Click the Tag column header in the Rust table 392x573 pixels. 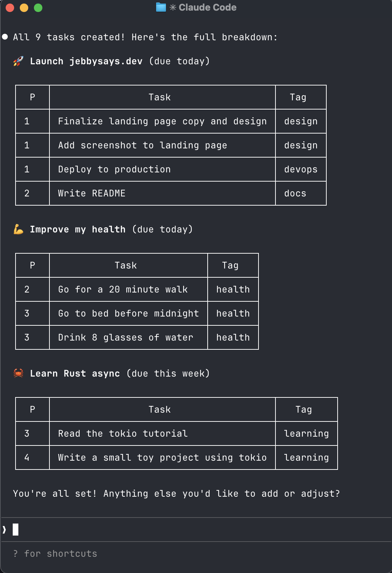coord(304,409)
